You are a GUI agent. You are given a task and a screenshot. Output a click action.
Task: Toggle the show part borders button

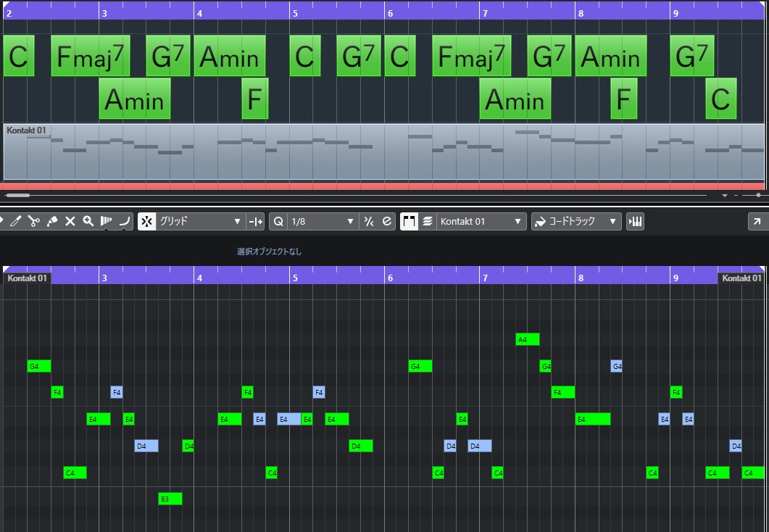(409, 222)
